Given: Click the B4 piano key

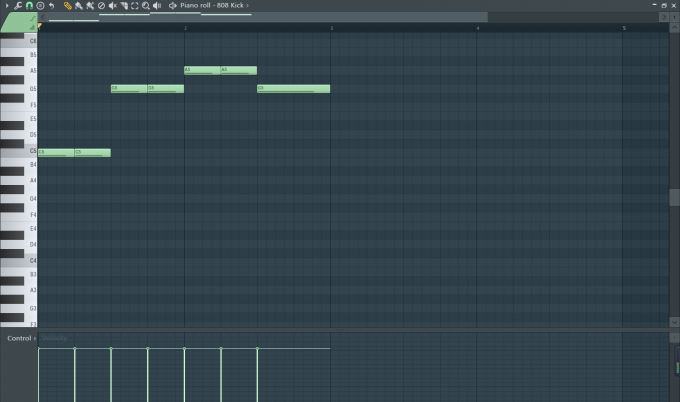Looking at the screenshot, I should [19, 164].
